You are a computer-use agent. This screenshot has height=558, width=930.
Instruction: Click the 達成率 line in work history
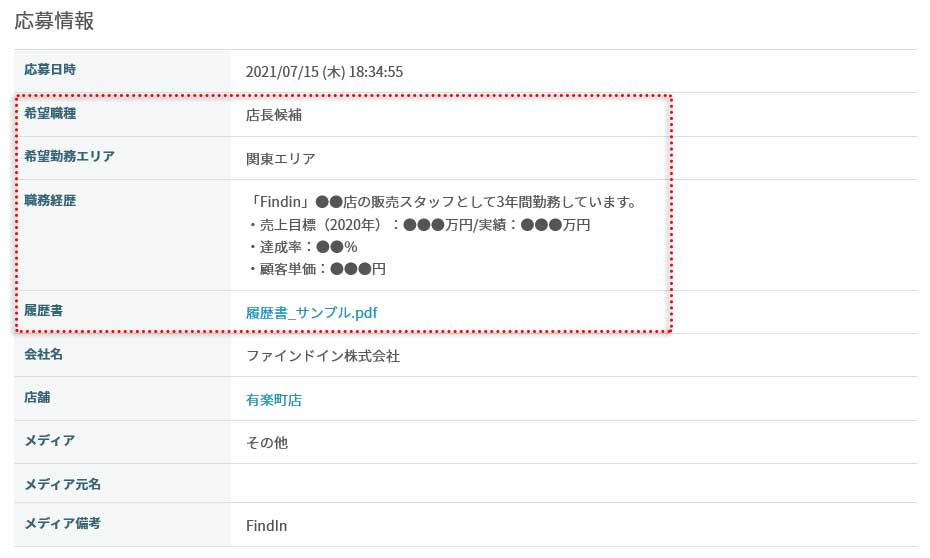[301, 247]
